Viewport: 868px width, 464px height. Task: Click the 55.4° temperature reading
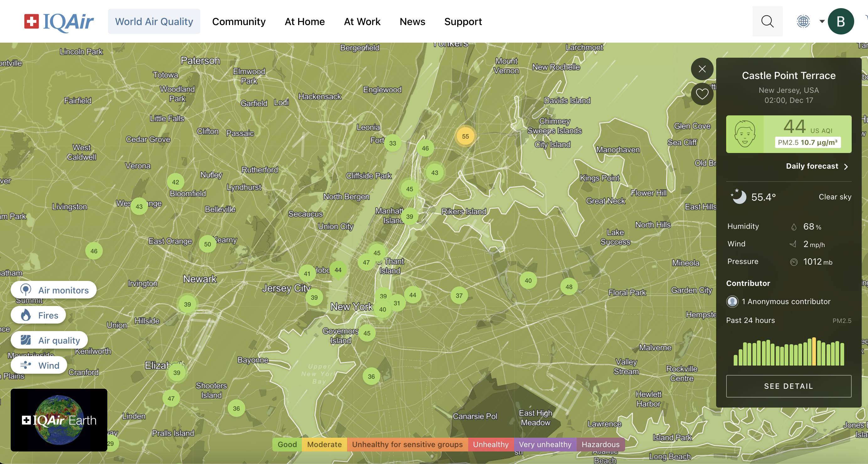[763, 197]
